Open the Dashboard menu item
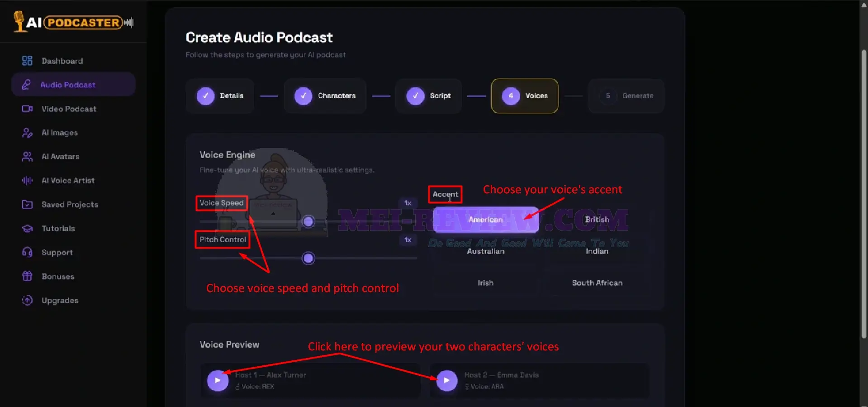868x407 pixels. click(x=73, y=61)
